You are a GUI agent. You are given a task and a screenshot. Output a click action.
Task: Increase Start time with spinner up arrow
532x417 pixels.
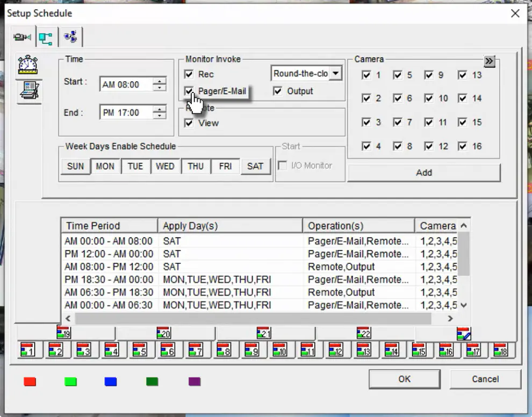point(159,81)
